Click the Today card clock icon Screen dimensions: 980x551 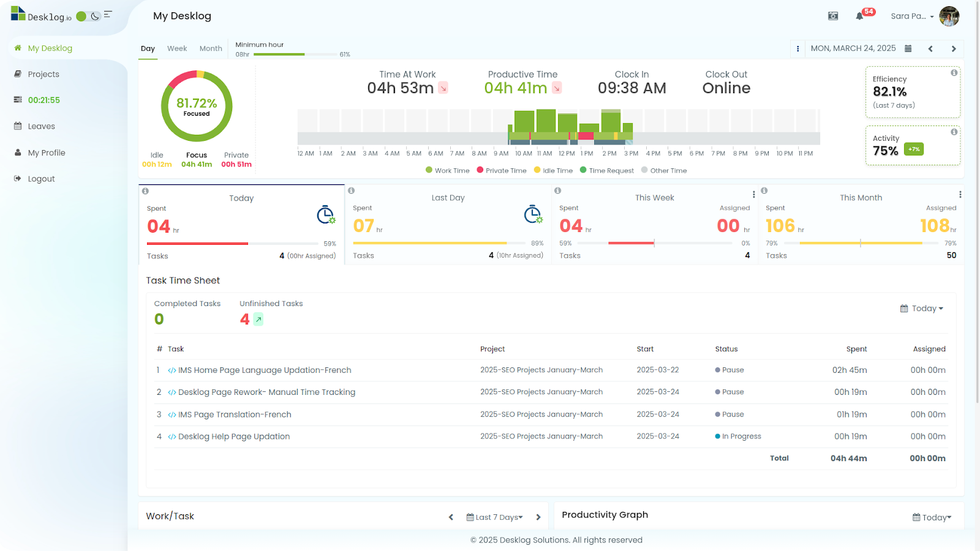click(326, 215)
